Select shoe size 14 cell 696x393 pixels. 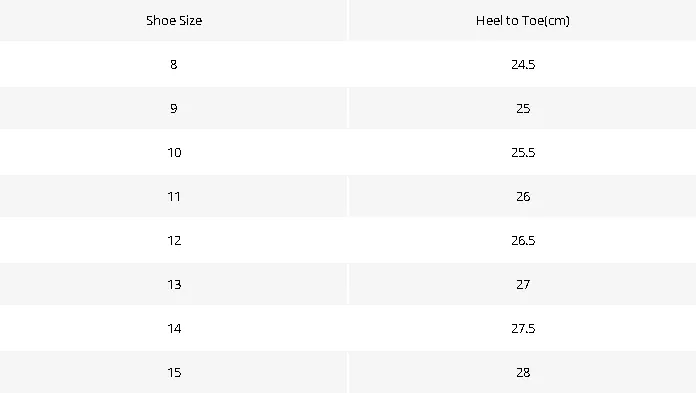(174, 328)
